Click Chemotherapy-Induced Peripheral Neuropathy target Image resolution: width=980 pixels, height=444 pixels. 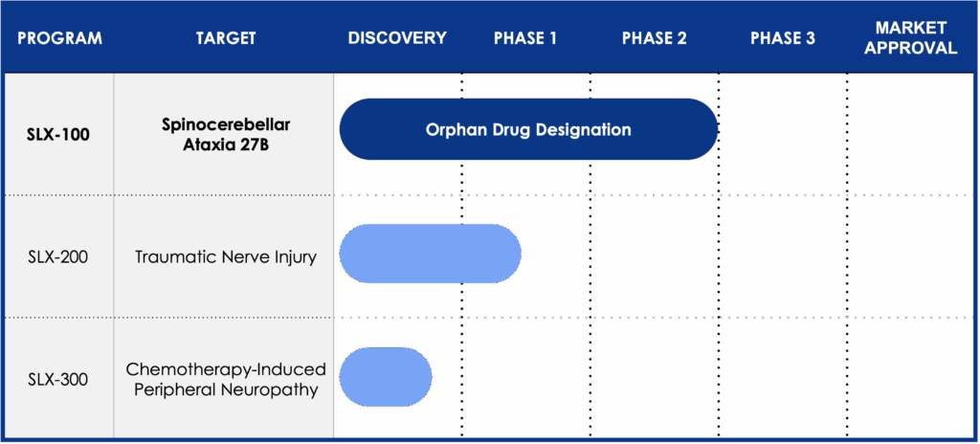coord(226,380)
